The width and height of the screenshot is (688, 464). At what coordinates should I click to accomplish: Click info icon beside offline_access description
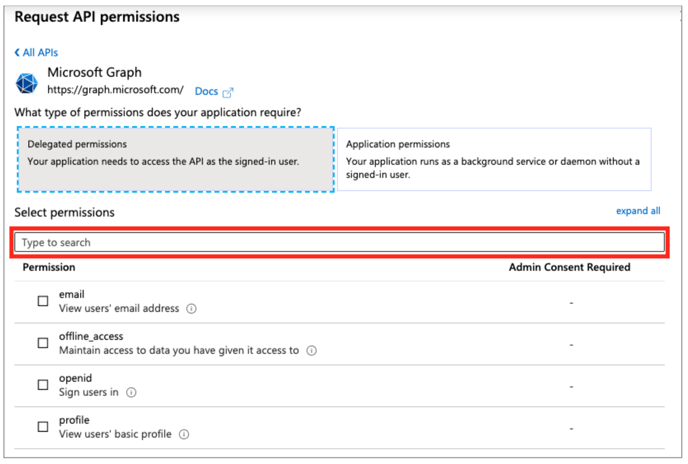point(312,351)
